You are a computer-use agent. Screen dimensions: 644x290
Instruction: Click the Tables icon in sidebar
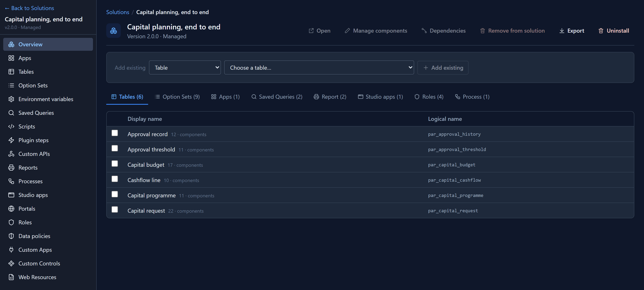[11, 72]
